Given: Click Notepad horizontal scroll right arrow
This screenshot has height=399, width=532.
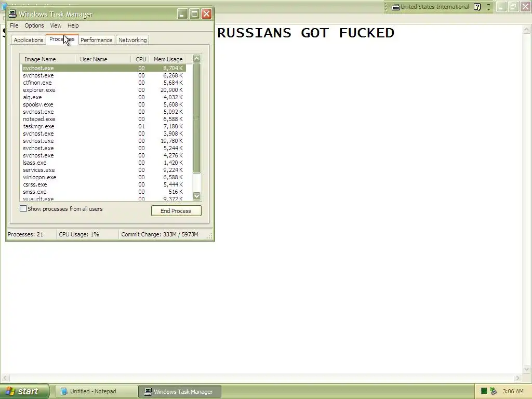Looking at the screenshot, I should 518,378.
